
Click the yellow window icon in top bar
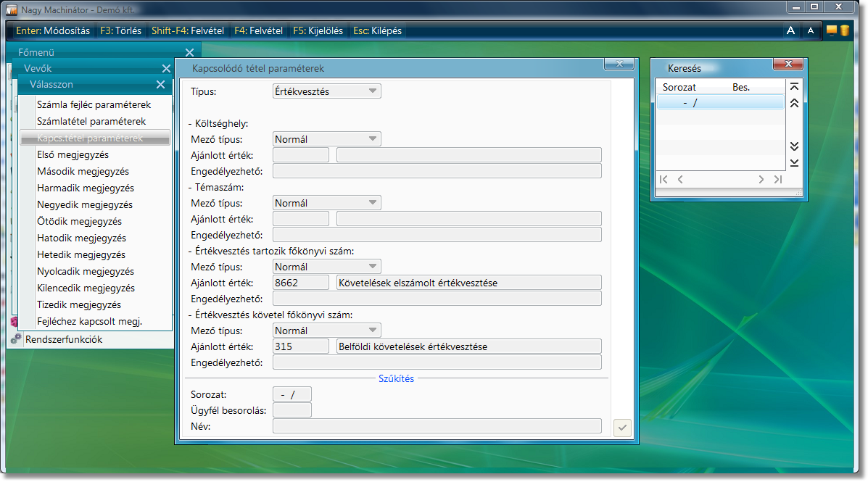tap(832, 30)
